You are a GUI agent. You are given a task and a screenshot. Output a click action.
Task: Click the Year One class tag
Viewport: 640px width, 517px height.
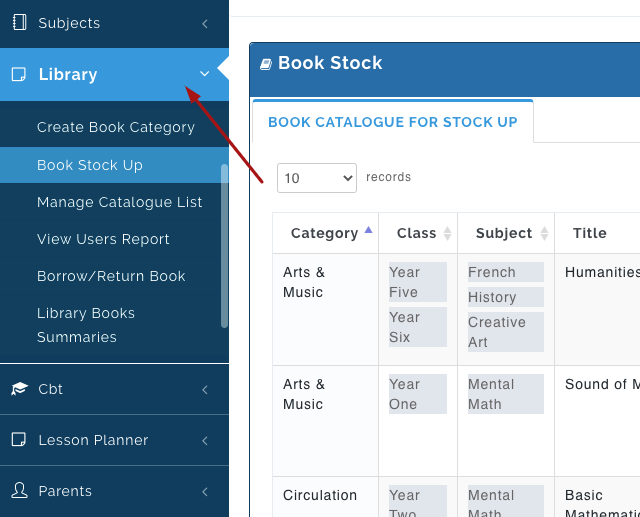tap(418, 394)
